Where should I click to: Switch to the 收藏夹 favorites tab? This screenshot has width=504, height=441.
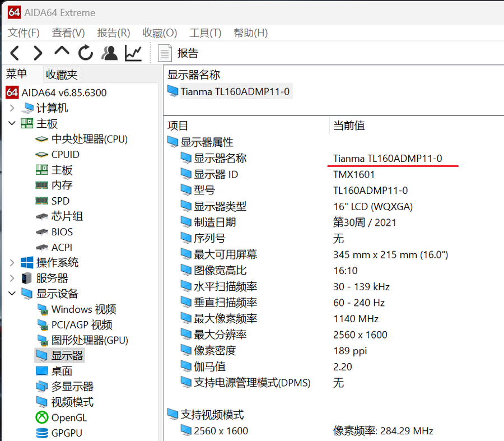(62, 75)
